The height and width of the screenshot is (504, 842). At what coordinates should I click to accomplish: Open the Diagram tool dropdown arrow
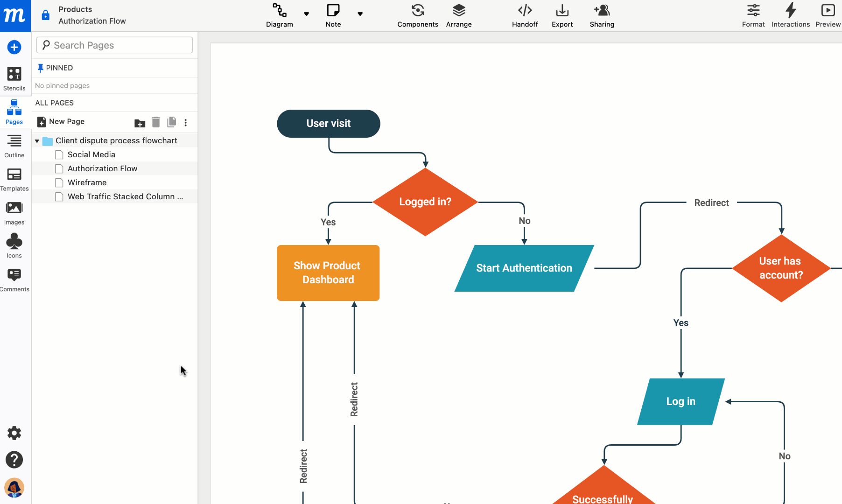[x=307, y=14]
